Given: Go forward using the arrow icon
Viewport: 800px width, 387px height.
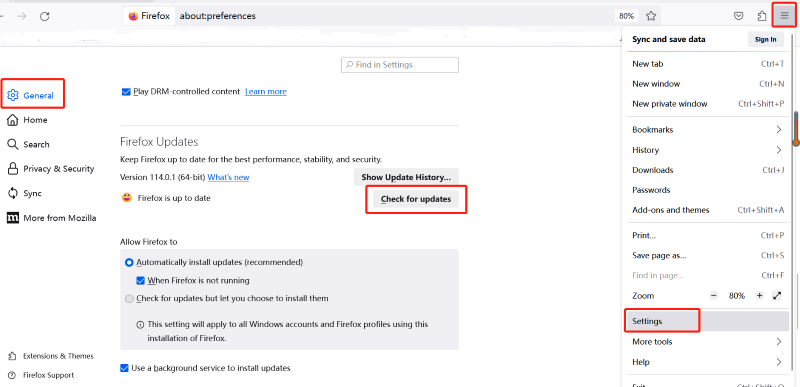Looking at the screenshot, I should click(x=21, y=16).
